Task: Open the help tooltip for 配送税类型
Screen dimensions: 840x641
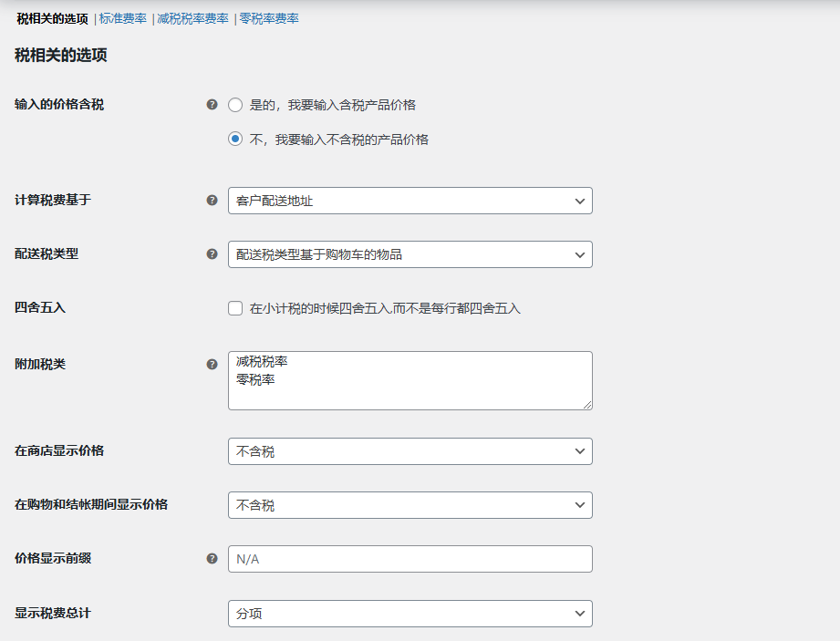Action: (211, 254)
